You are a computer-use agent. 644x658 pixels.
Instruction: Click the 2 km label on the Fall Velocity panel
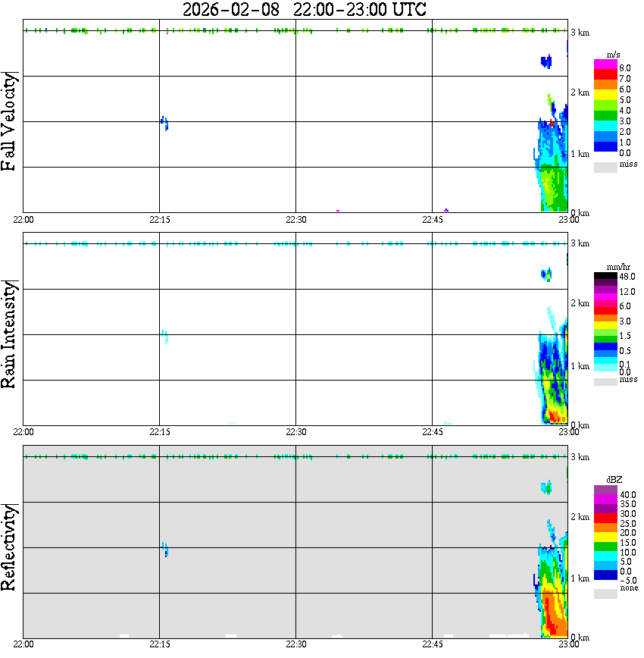580,92
